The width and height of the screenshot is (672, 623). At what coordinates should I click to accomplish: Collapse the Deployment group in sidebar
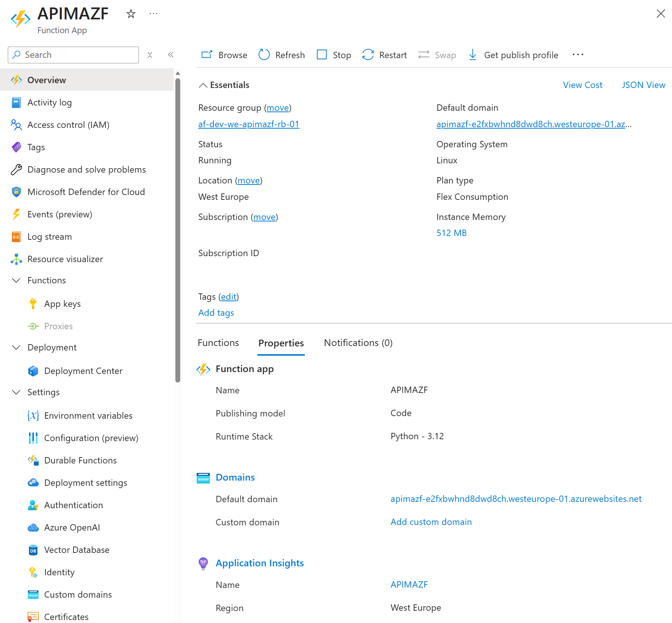[x=16, y=347]
